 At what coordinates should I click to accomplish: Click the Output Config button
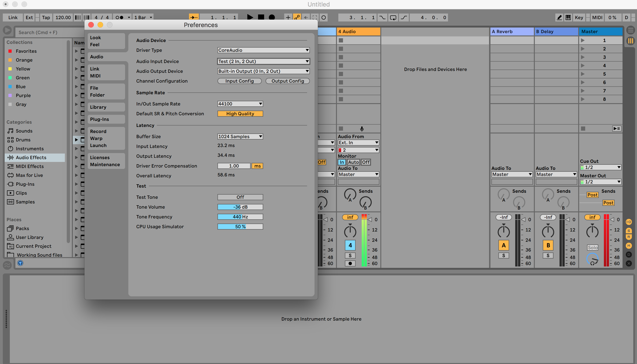[x=287, y=81]
